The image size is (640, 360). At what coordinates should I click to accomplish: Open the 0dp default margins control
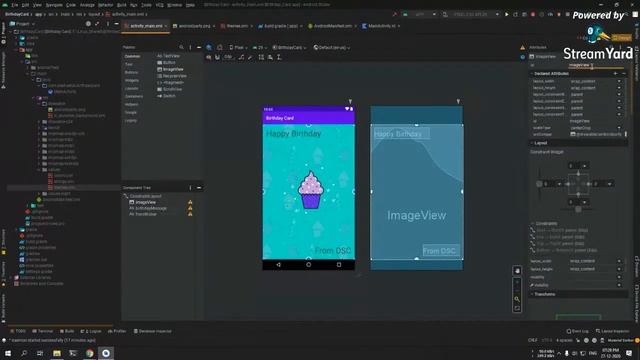[229, 58]
